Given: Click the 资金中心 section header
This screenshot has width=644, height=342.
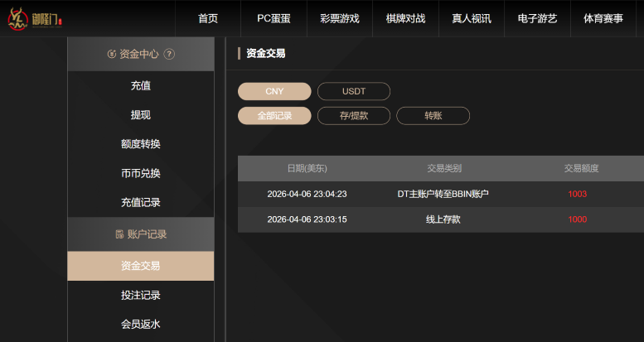Looking at the screenshot, I should (x=140, y=54).
